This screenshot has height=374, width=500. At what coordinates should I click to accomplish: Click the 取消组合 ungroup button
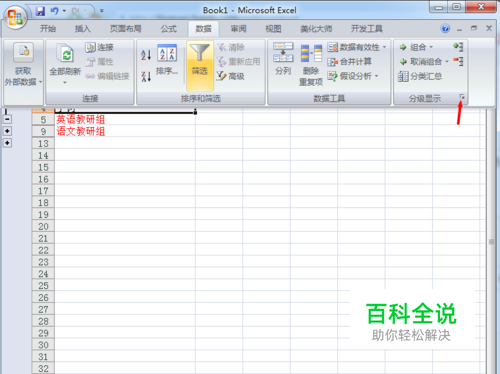(x=421, y=62)
